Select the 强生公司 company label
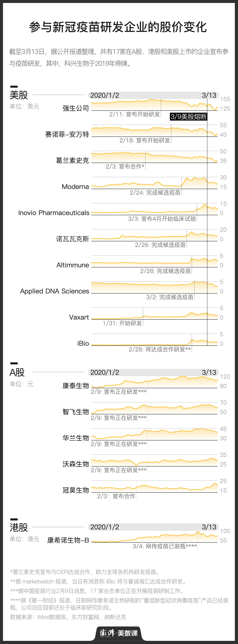 pos(76,108)
